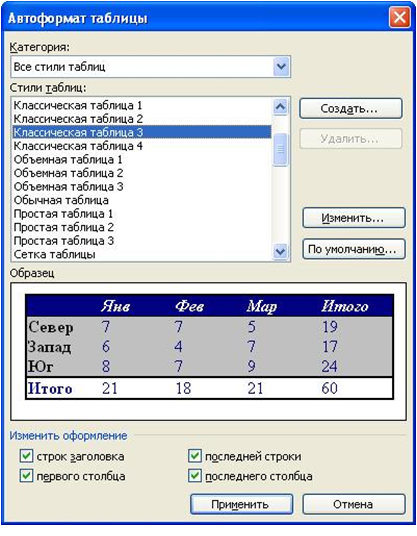Disable the последнего столбца checkbox

[194, 475]
